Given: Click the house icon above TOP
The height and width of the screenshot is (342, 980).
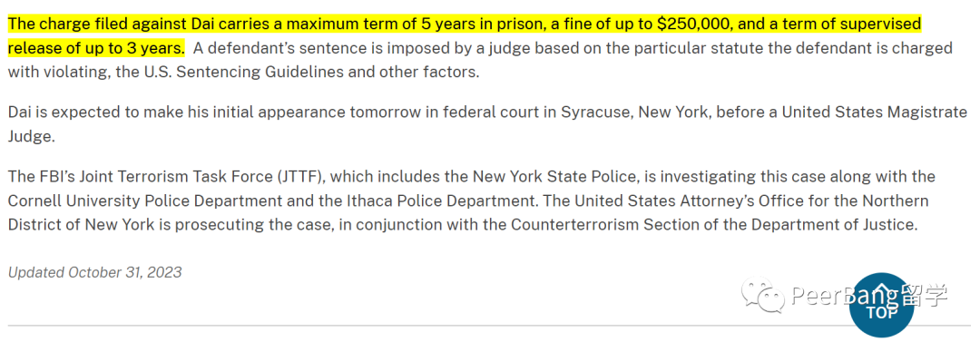Looking at the screenshot, I should pos(882,294).
